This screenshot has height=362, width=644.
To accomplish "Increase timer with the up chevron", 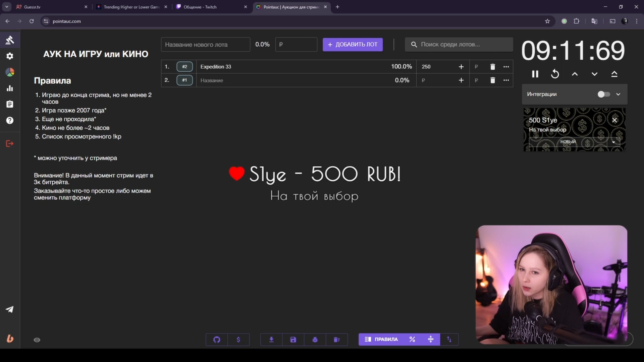I will click(575, 74).
